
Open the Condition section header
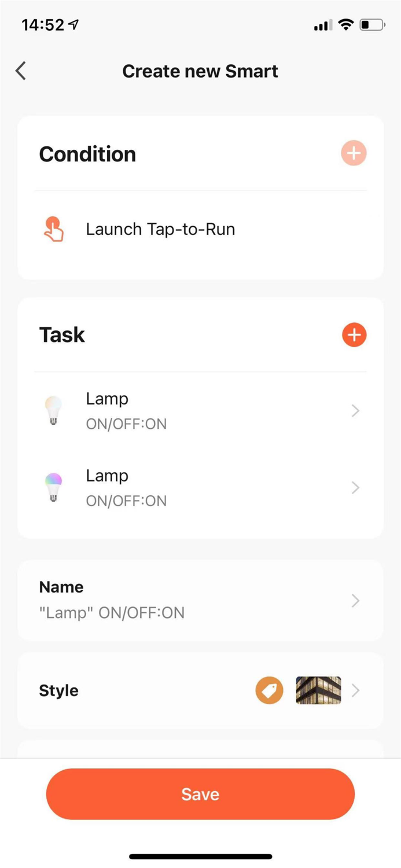point(87,153)
